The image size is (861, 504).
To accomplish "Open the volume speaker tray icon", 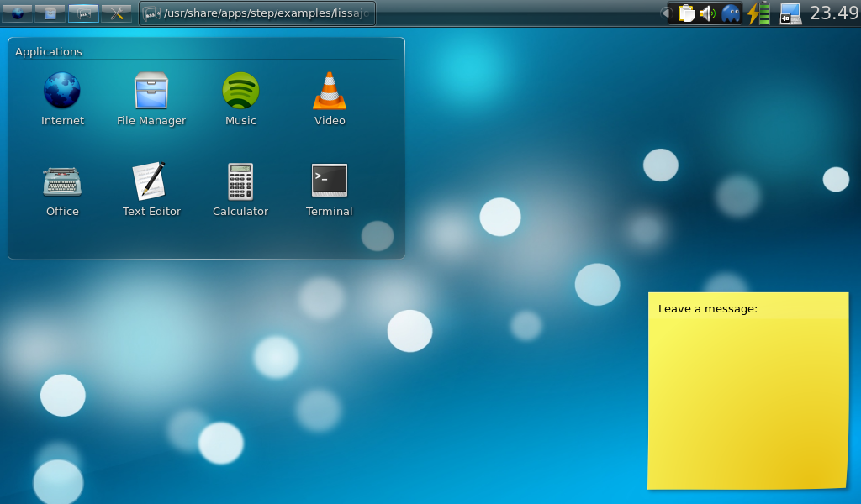I will point(708,13).
